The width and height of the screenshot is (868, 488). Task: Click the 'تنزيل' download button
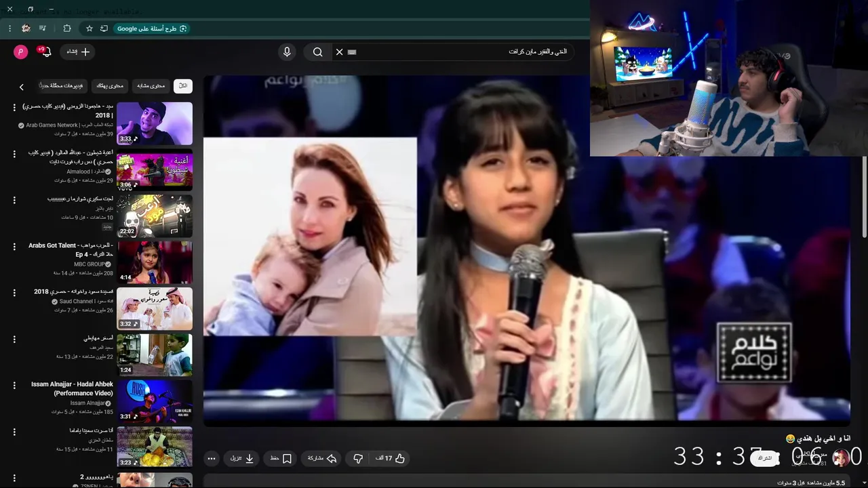coord(242,459)
